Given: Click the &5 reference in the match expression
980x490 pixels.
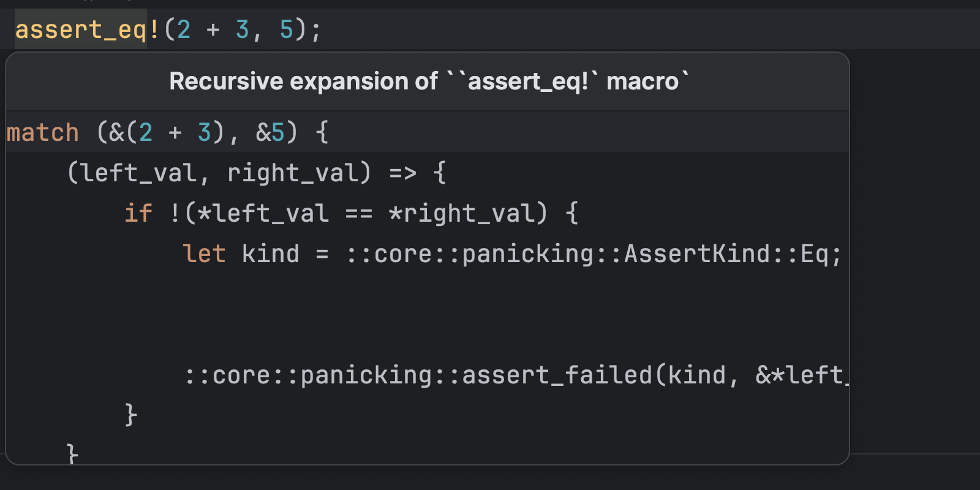Looking at the screenshot, I should click(x=271, y=132).
